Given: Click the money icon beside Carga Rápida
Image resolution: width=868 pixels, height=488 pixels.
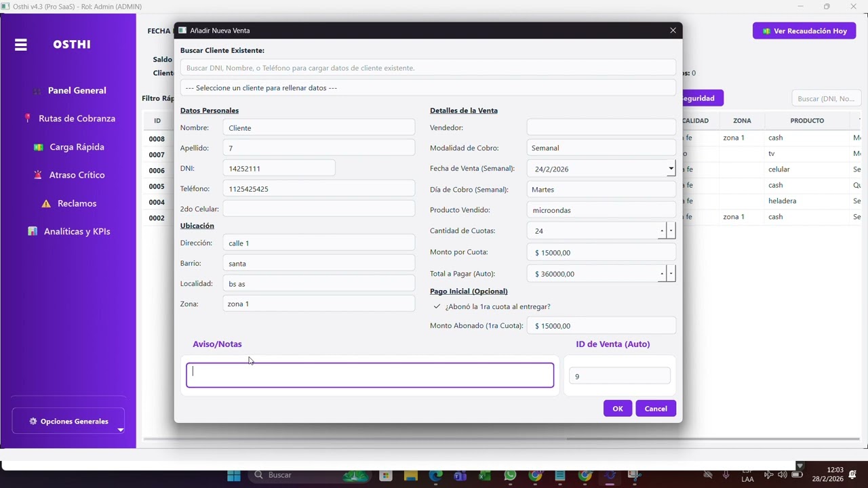Looking at the screenshot, I should pyautogui.click(x=39, y=147).
